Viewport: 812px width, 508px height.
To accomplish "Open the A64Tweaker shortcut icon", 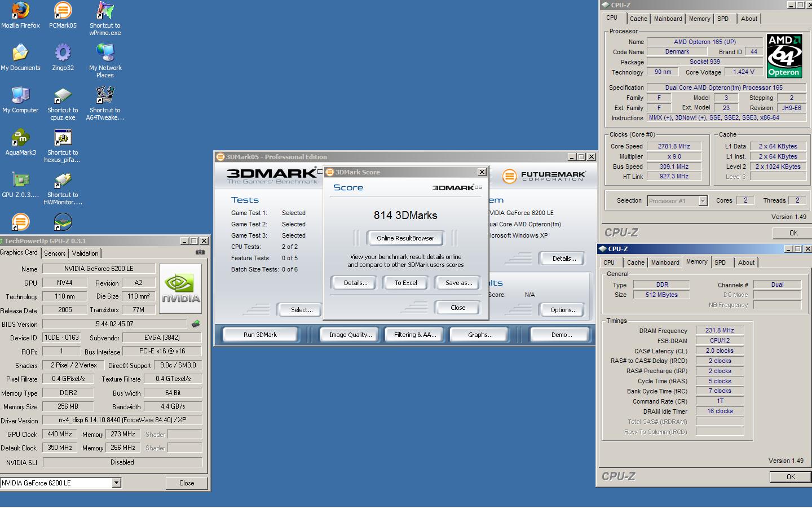I will click(105, 95).
